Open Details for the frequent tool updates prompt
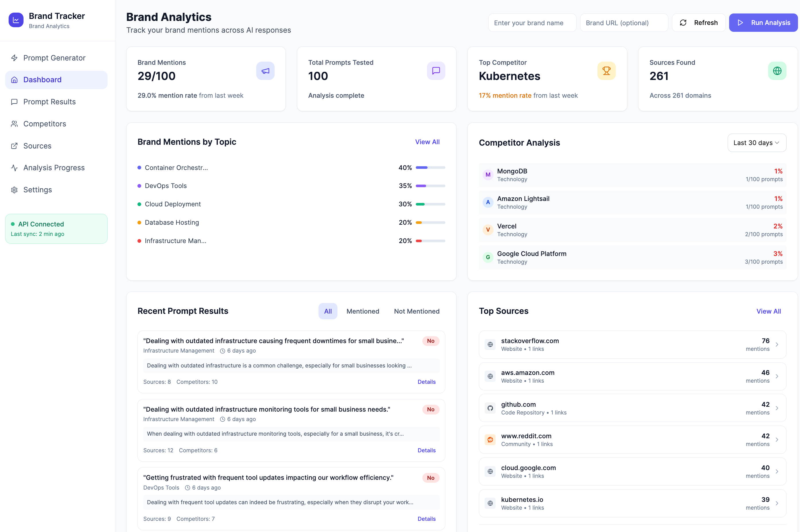 (x=426, y=519)
